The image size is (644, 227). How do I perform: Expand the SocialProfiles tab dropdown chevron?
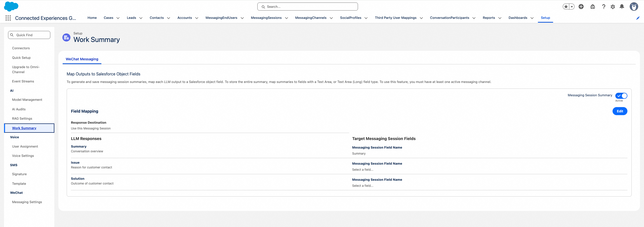click(366, 18)
